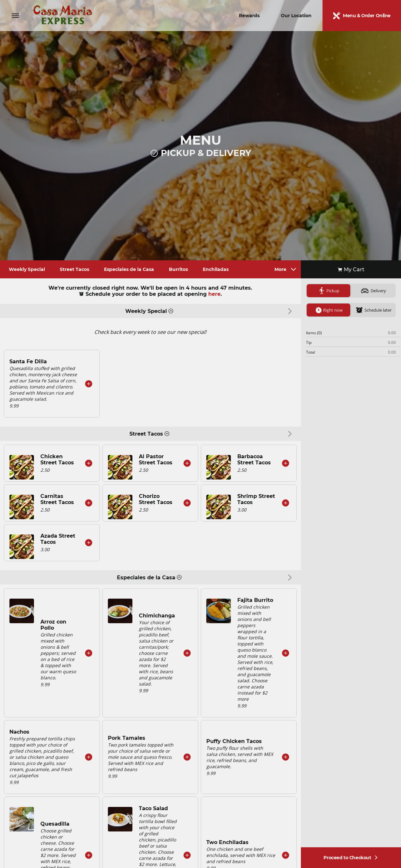Select the Puffy Chicken Tacos title
Image resolution: width=401 pixels, height=868 pixels.
click(x=234, y=741)
